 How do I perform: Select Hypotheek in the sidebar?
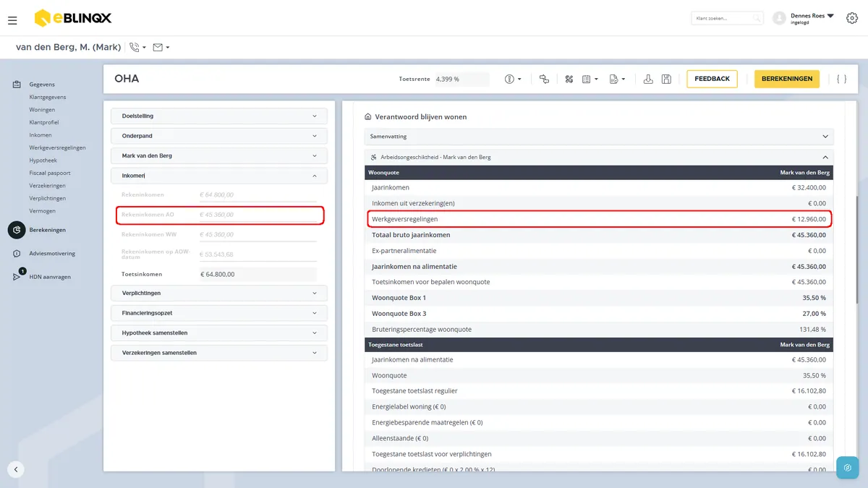43,160
